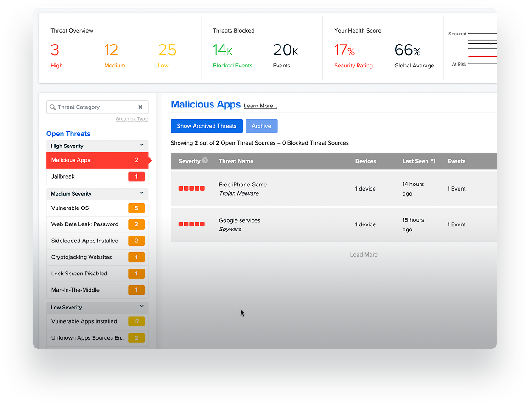Click the severity indicator for Free iPhone Game

[191, 188]
